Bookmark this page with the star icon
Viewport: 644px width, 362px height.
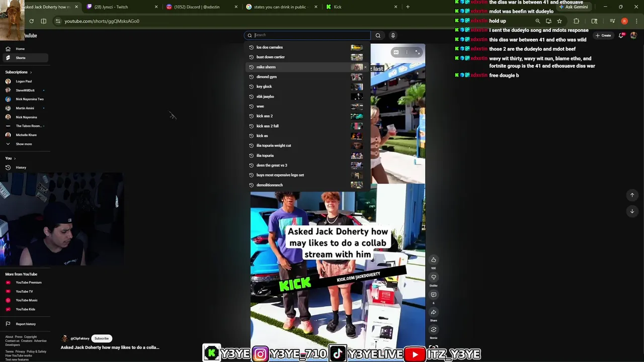pos(559,21)
